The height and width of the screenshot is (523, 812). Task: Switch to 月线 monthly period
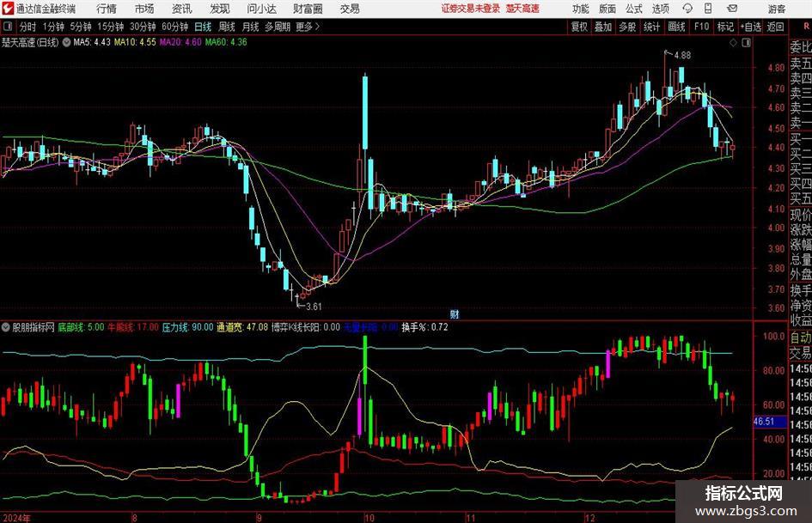[x=251, y=27]
